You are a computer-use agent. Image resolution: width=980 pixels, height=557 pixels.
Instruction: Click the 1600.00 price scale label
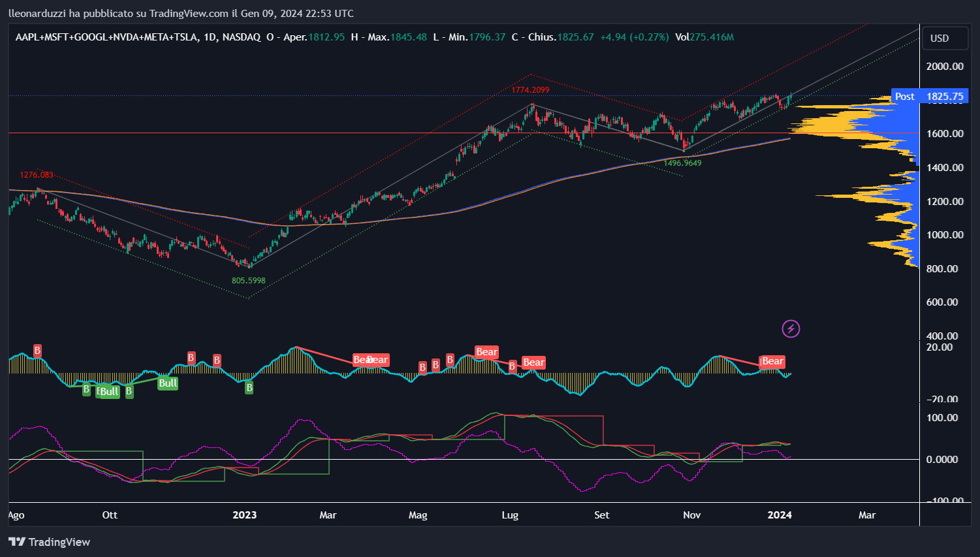pos(945,134)
